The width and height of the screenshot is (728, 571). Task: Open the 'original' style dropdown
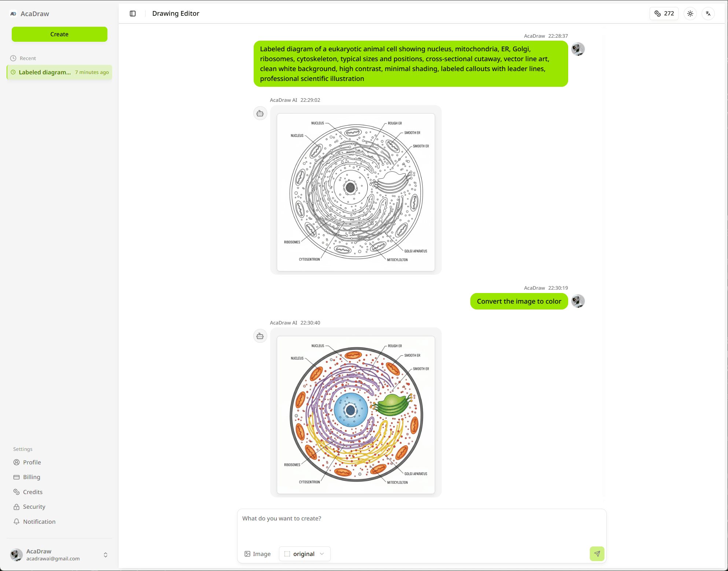304,554
